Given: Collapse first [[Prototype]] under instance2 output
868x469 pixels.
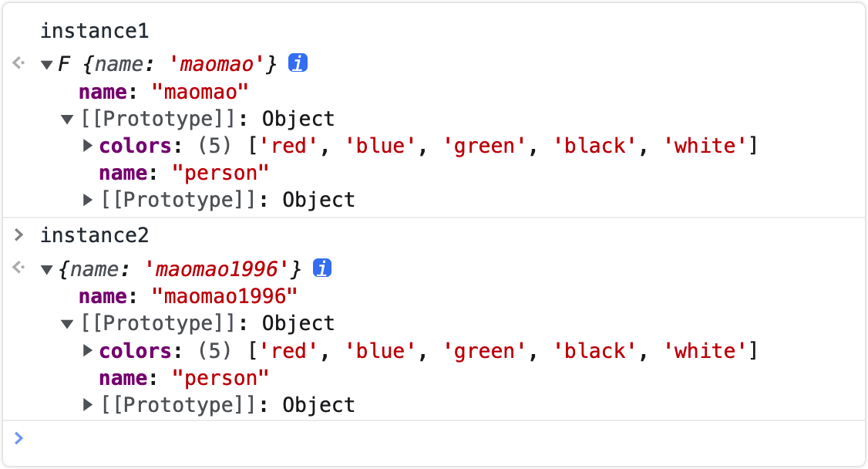Looking at the screenshot, I should tap(67, 324).
